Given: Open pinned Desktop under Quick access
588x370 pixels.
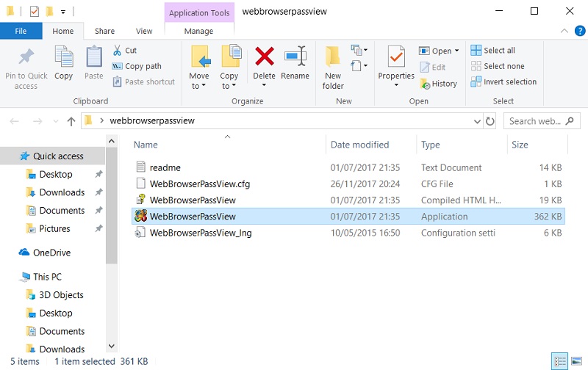Looking at the screenshot, I should (56, 175).
